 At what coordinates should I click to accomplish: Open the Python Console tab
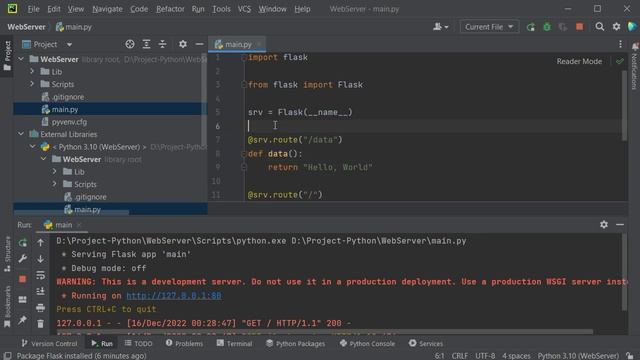coord(367,344)
